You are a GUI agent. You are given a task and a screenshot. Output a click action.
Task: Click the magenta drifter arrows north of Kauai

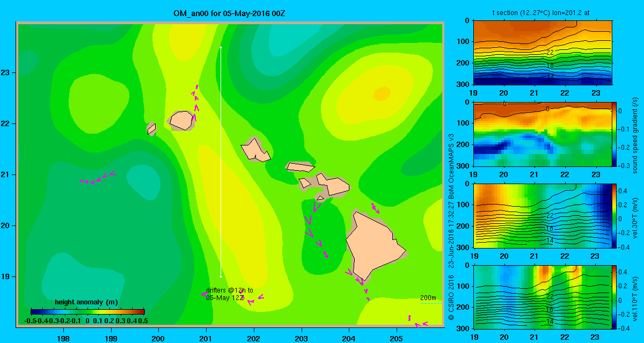point(195,102)
